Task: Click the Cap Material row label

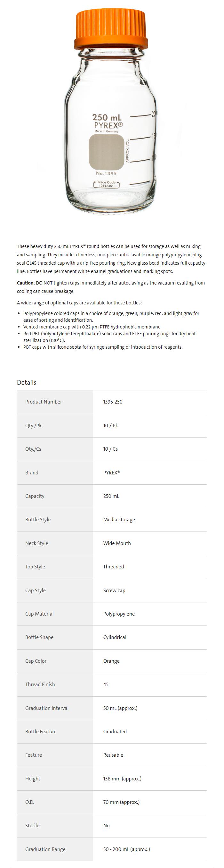Action: coord(39,614)
